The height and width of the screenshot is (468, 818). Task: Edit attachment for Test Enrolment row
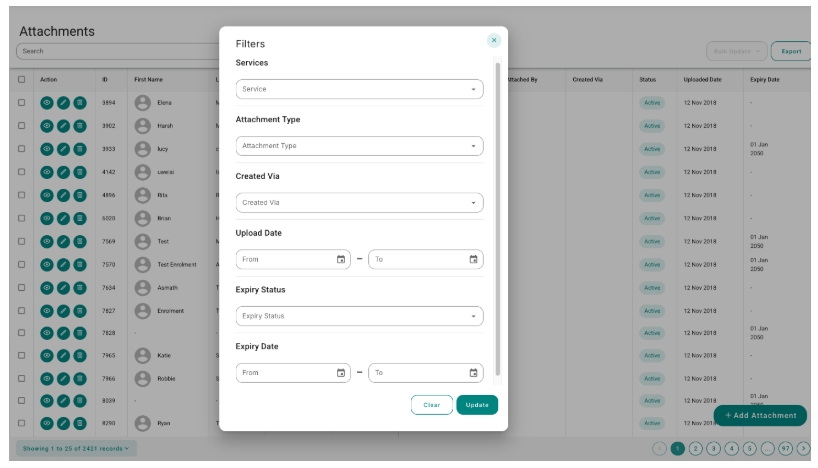point(63,265)
